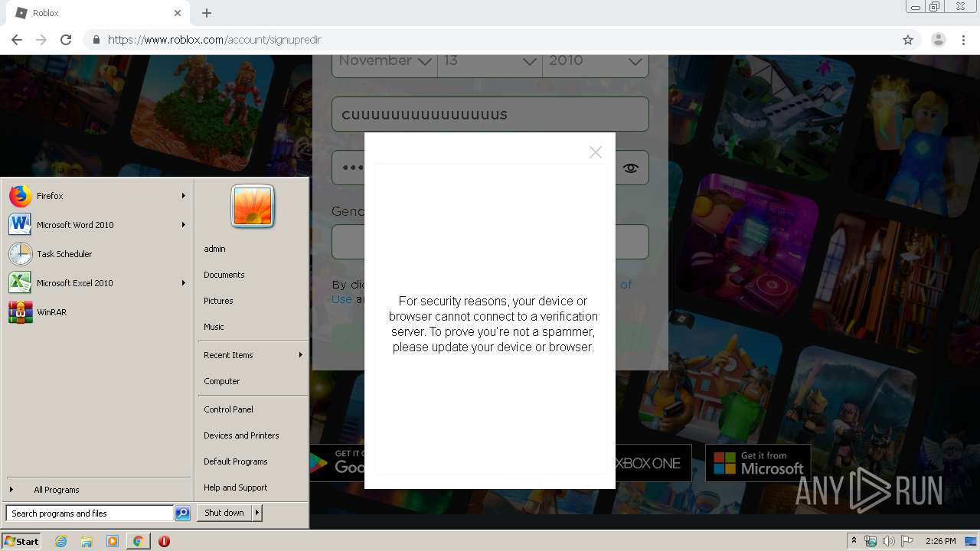Open Windows Explorer folder in taskbar
This screenshot has height=551, width=980.
[x=87, y=541]
